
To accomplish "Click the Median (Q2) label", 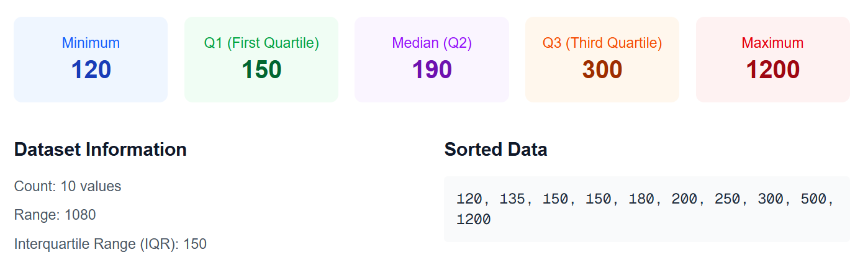I will click(432, 43).
